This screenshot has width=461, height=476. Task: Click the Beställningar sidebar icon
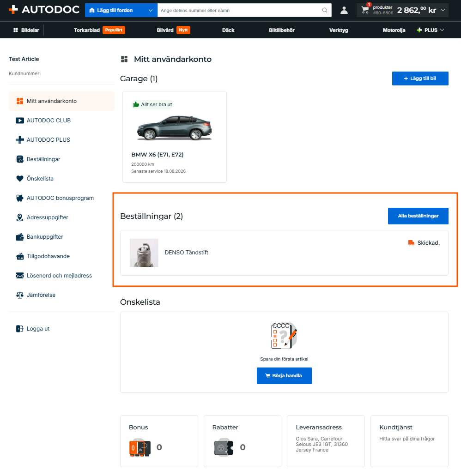pyautogui.click(x=20, y=159)
